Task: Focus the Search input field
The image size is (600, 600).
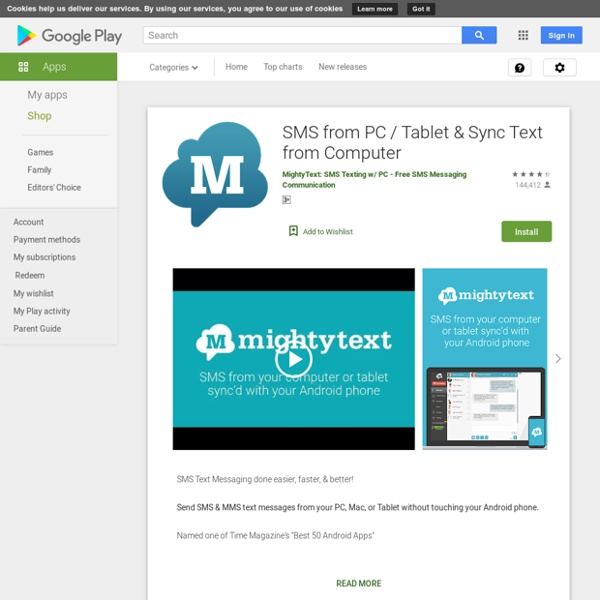Action: (302, 35)
